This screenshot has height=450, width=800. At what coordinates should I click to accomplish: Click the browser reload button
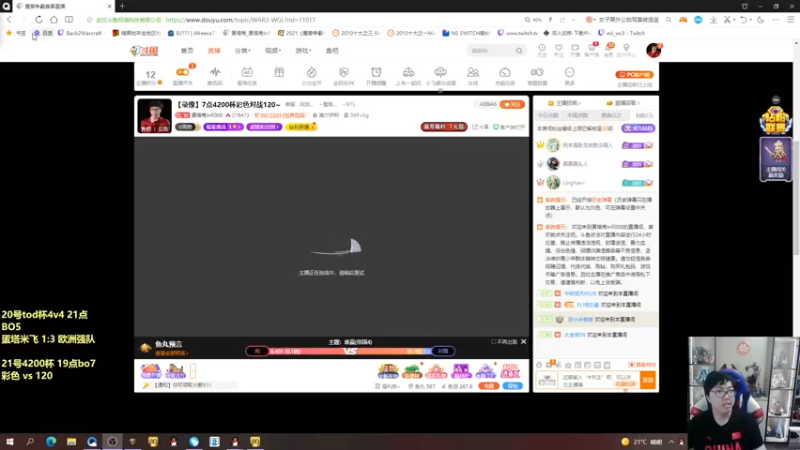tap(39, 19)
